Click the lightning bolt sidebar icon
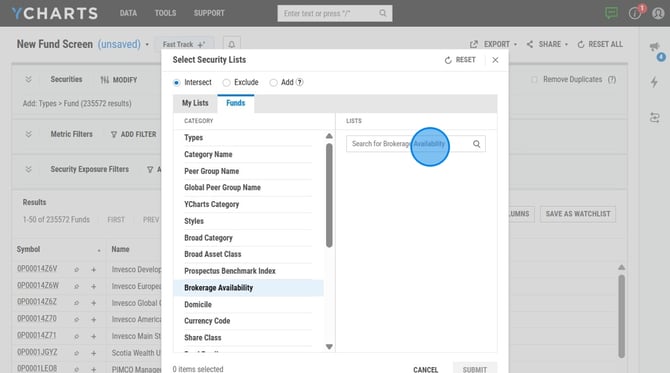Screen dimensions: 670x373 click(654, 82)
